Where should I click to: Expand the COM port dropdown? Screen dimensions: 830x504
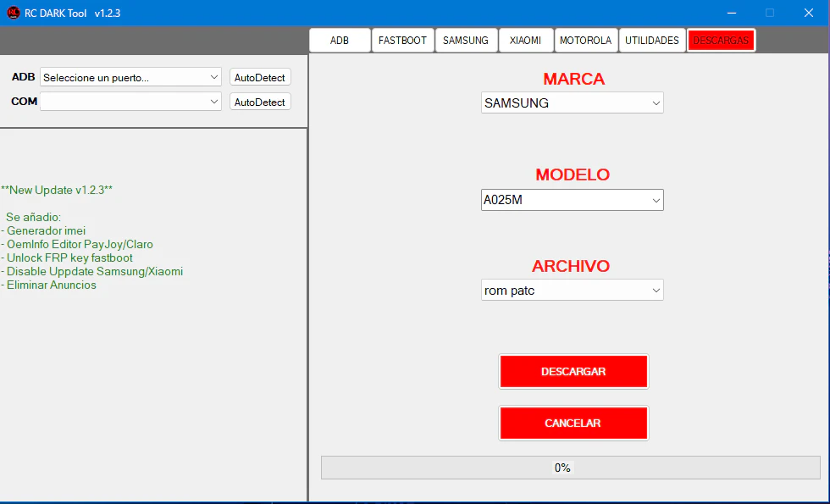(130, 102)
